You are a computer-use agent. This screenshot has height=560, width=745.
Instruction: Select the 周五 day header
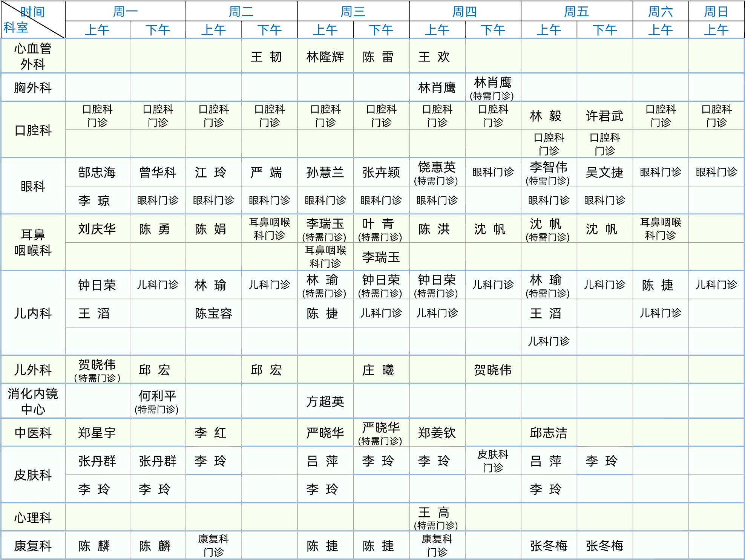(576, 11)
